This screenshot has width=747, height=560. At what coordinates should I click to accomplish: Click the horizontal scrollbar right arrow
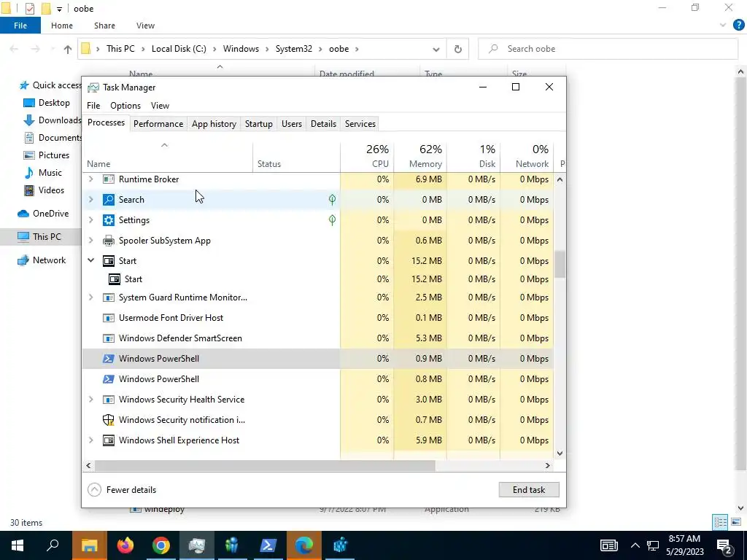pyautogui.click(x=547, y=466)
